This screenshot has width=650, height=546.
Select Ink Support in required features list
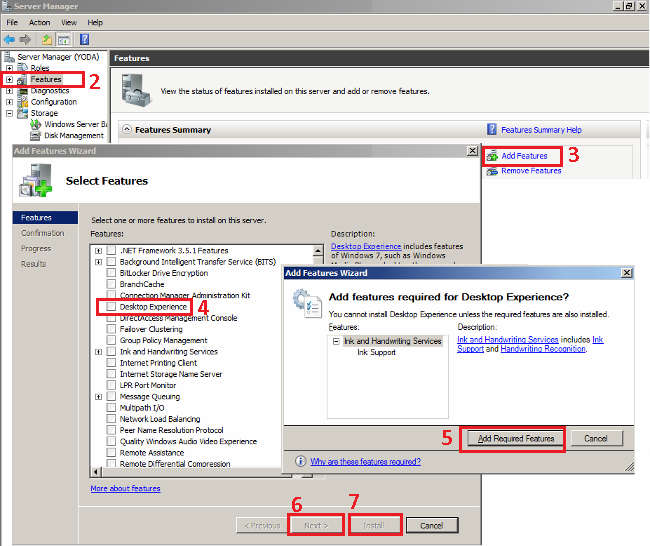point(376,352)
